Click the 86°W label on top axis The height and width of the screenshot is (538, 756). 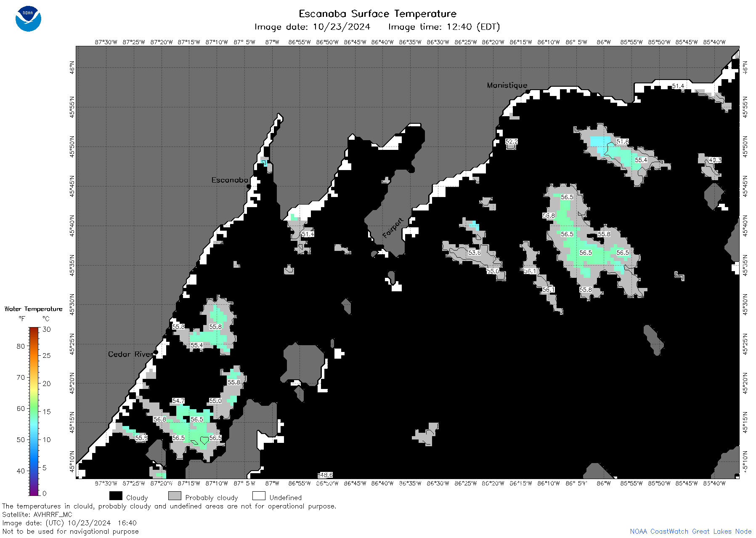(x=604, y=42)
